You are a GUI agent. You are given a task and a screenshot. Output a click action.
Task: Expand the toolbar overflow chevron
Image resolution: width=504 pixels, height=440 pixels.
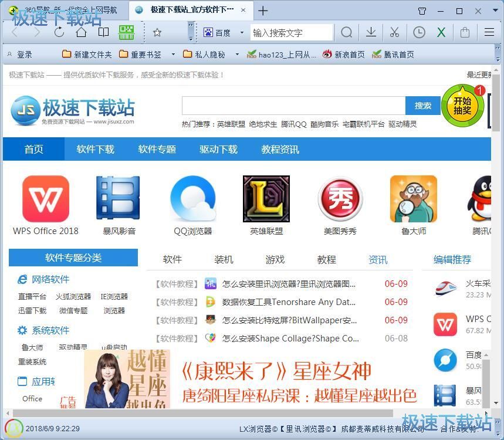pyautogui.click(x=190, y=33)
